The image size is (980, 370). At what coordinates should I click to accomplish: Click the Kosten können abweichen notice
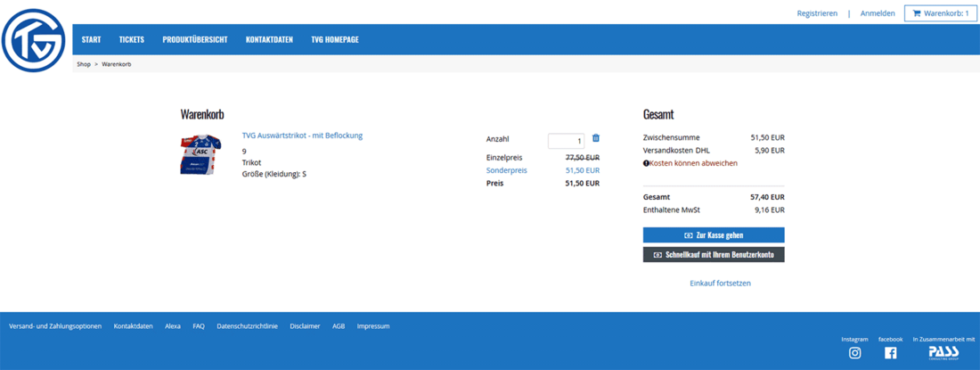point(694,163)
